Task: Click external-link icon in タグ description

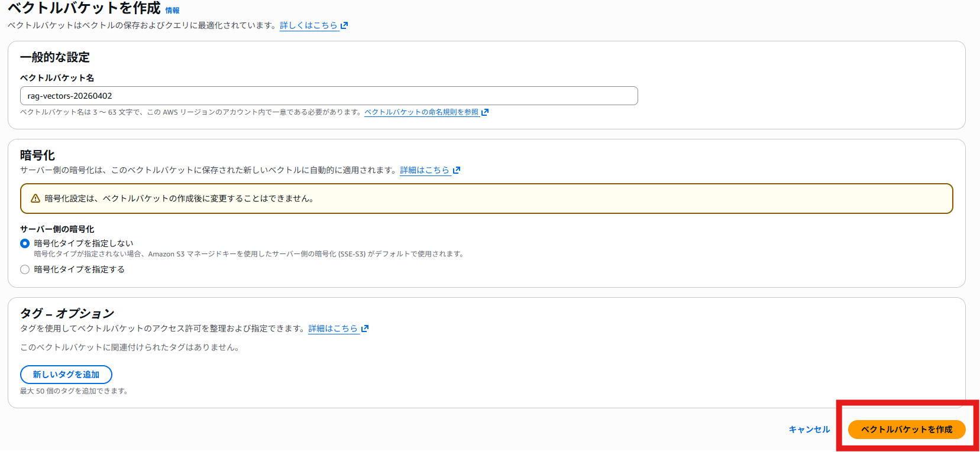Action: click(365, 329)
